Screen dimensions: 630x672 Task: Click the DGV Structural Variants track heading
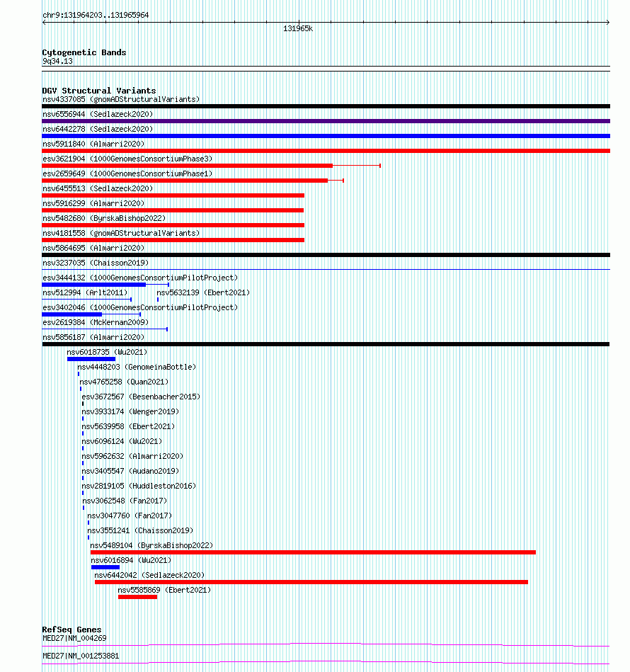(99, 91)
